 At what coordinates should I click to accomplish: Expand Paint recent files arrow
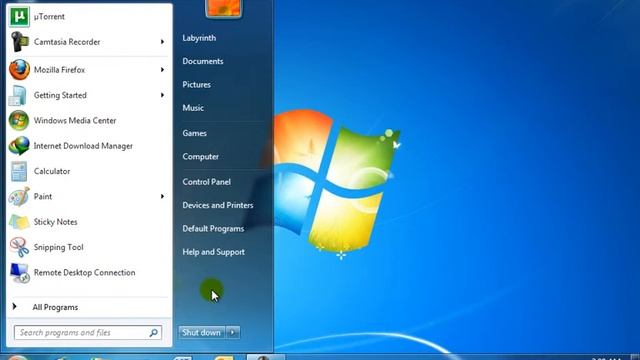pyautogui.click(x=162, y=196)
